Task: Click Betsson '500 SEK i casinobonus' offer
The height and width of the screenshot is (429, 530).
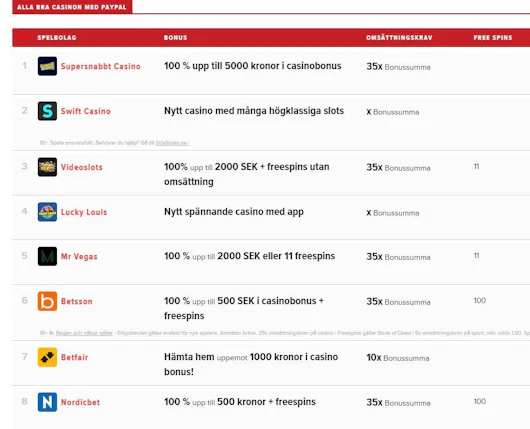Action: (x=244, y=308)
